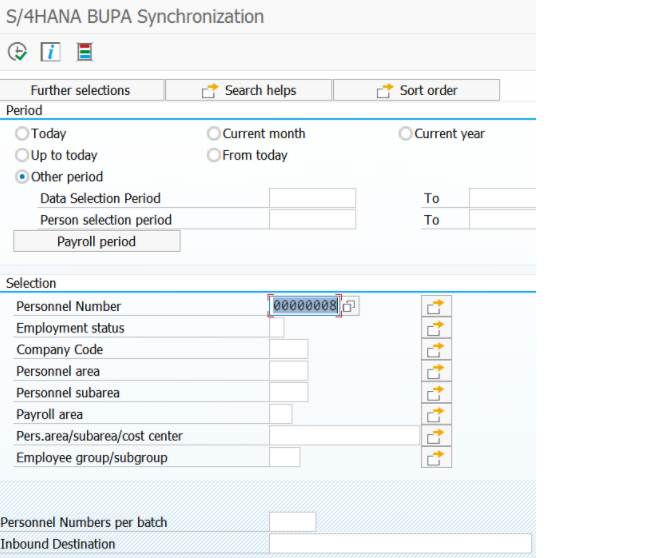Click the Company Code input field
This screenshot has width=650, height=558.
coord(289,349)
